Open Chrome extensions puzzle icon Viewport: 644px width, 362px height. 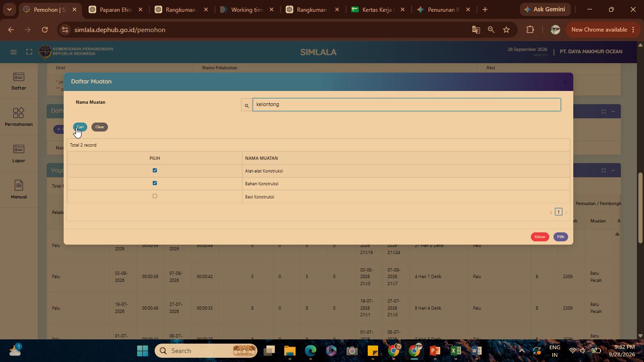[530, 30]
